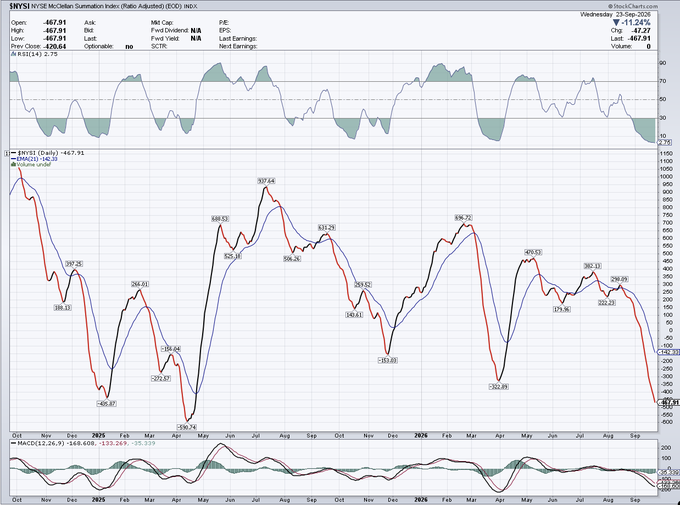680x505 pixels.
Task: Click the Optionable value 'no'
Action: point(129,46)
